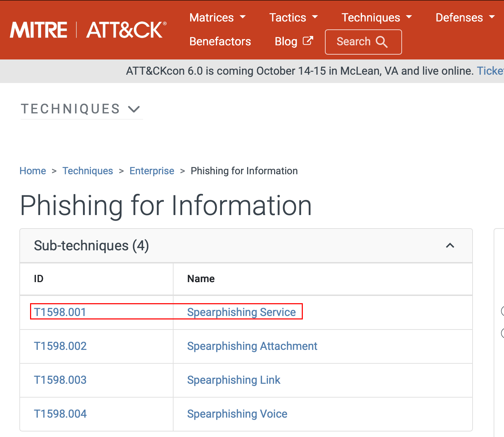Open sub-technique ID T1598.001
The image size is (504, 437).
(x=60, y=312)
